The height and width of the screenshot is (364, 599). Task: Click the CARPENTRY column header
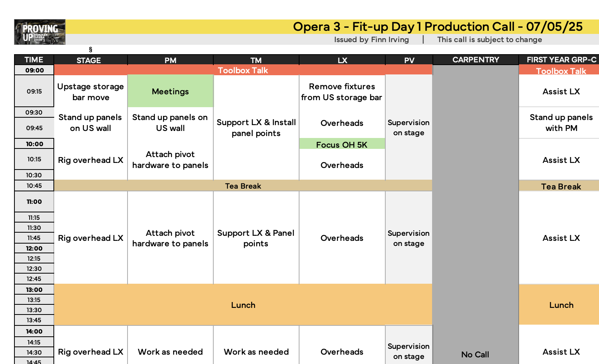pos(475,60)
